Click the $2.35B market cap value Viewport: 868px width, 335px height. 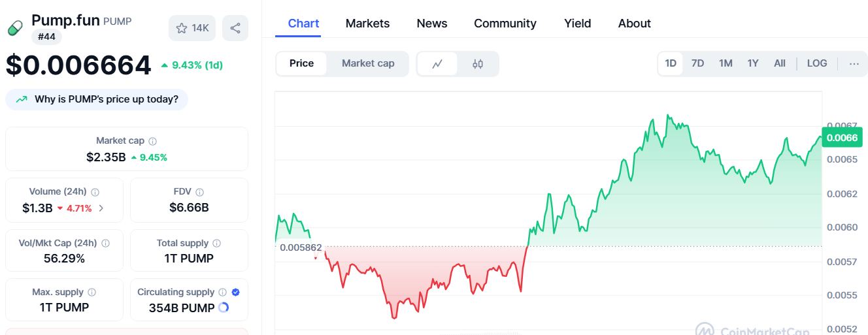106,157
